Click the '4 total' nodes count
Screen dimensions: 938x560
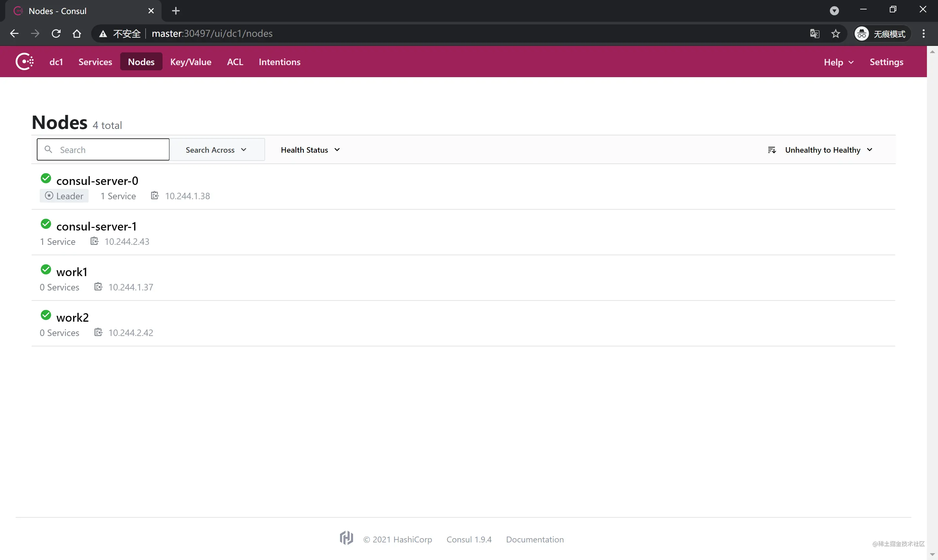pyautogui.click(x=107, y=125)
